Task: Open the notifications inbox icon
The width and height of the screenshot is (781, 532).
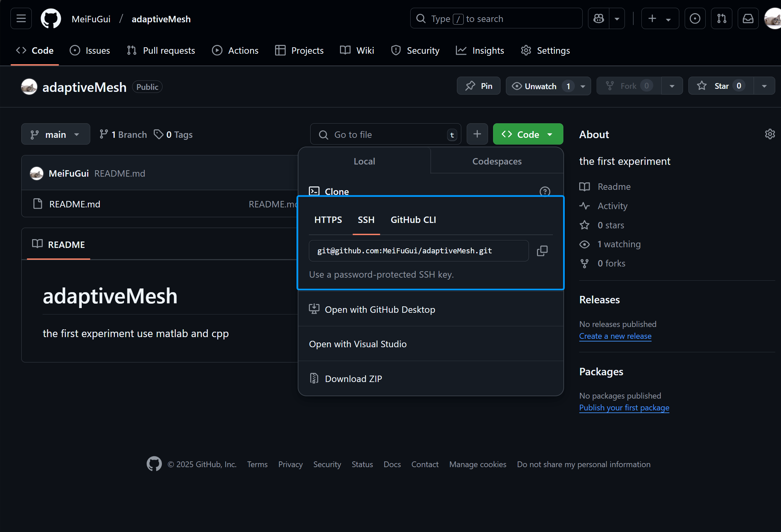Action: coord(748,19)
